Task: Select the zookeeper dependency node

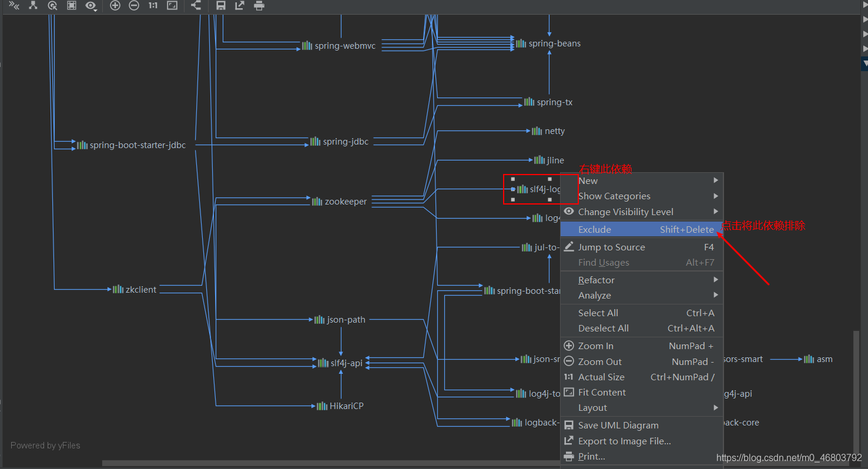Action: (x=339, y=201)
